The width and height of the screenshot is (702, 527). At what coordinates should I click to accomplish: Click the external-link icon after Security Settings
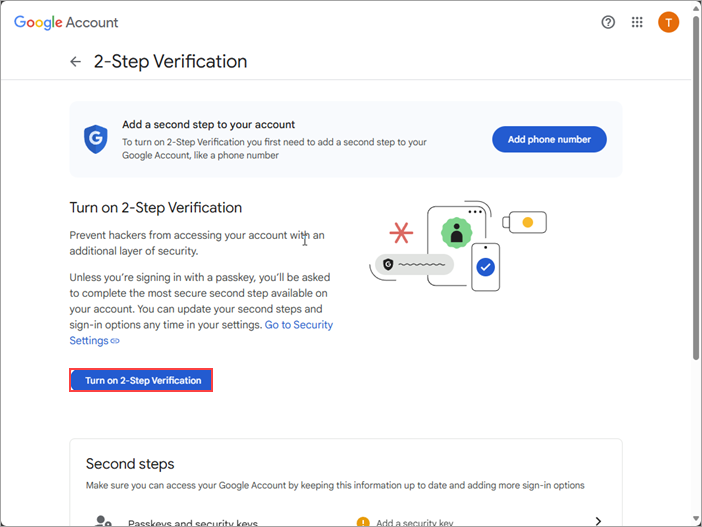pyautogui.click(x=115, y=341)
